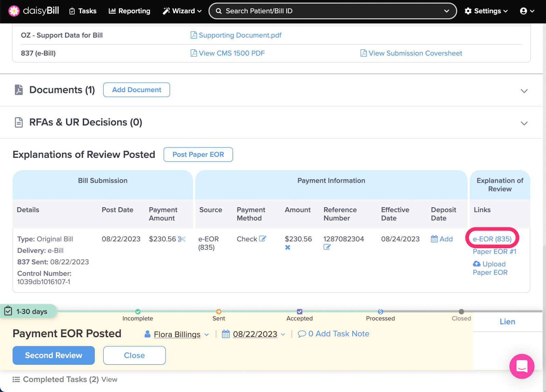This screenshot has height=392, width=546.
Task: Edit the reference number 1287082304 icon
Action: coord(327,247)
